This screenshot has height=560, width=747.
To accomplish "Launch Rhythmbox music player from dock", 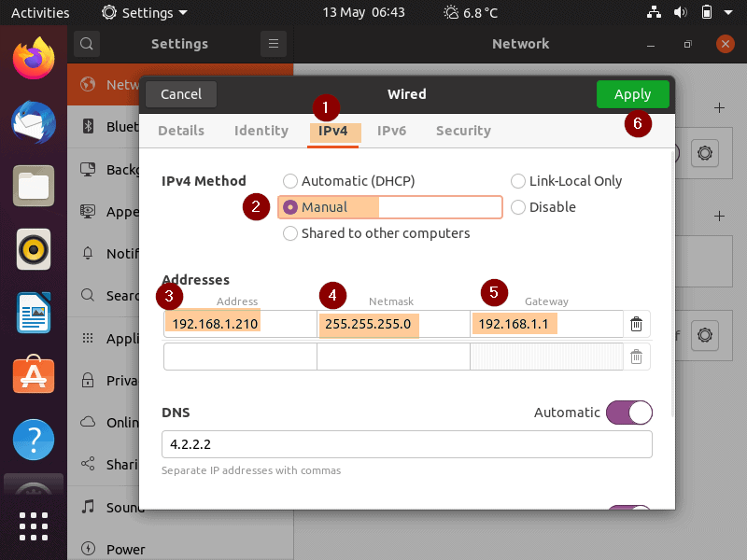I will (34, 249).
